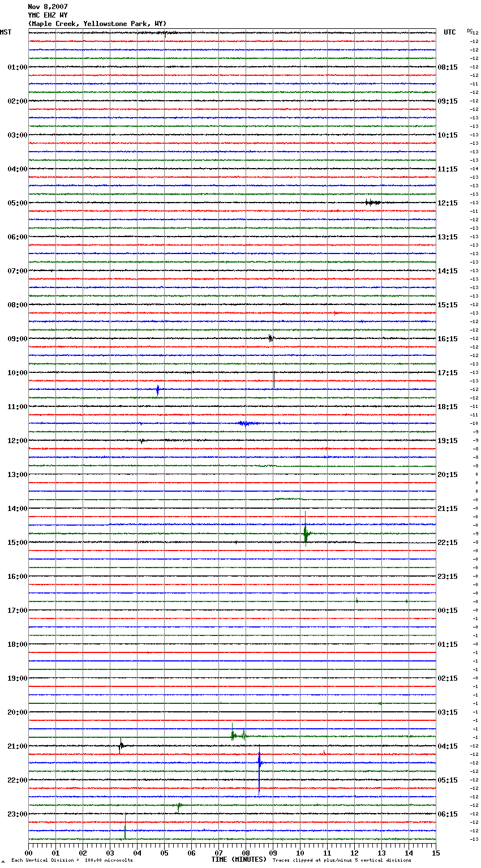Click the '02:15' UTC row label
The width and height of the screenshot is (481, 868).
tap(448, 678)
